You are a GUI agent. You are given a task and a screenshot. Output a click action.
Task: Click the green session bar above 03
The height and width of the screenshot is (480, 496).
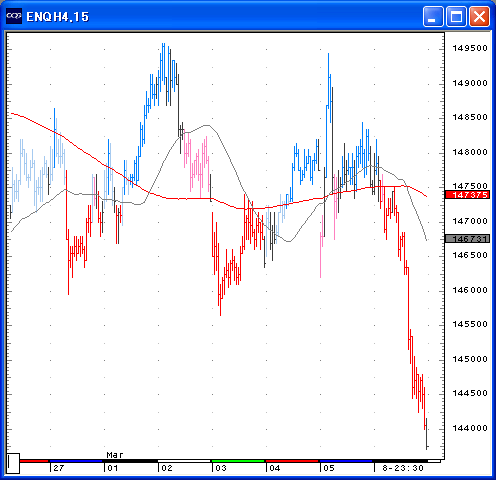click(238, 461)
